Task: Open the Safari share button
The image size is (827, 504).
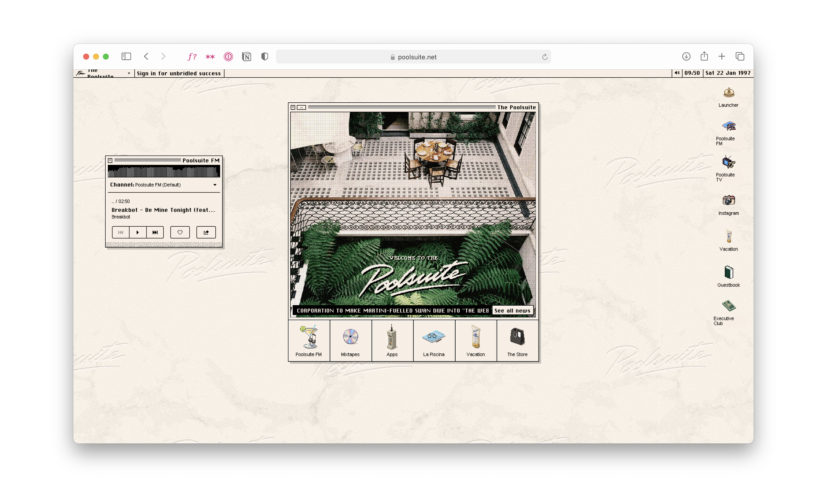Action: pos(704,56)
